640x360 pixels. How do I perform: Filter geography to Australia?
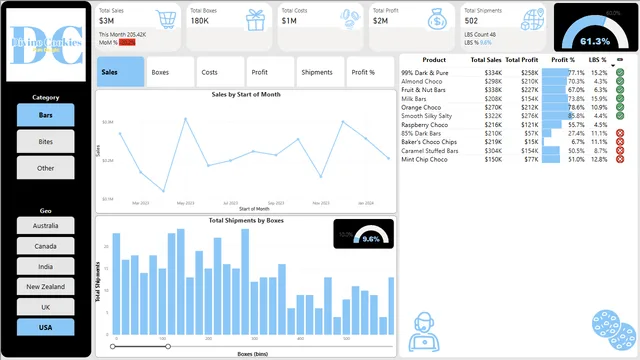point(46,225)
